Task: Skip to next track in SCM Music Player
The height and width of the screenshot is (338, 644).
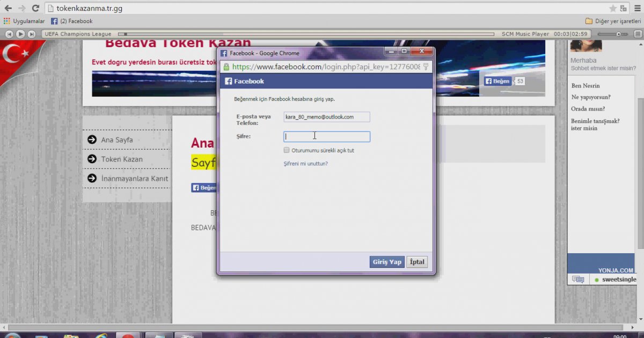Action: (32, 34)
